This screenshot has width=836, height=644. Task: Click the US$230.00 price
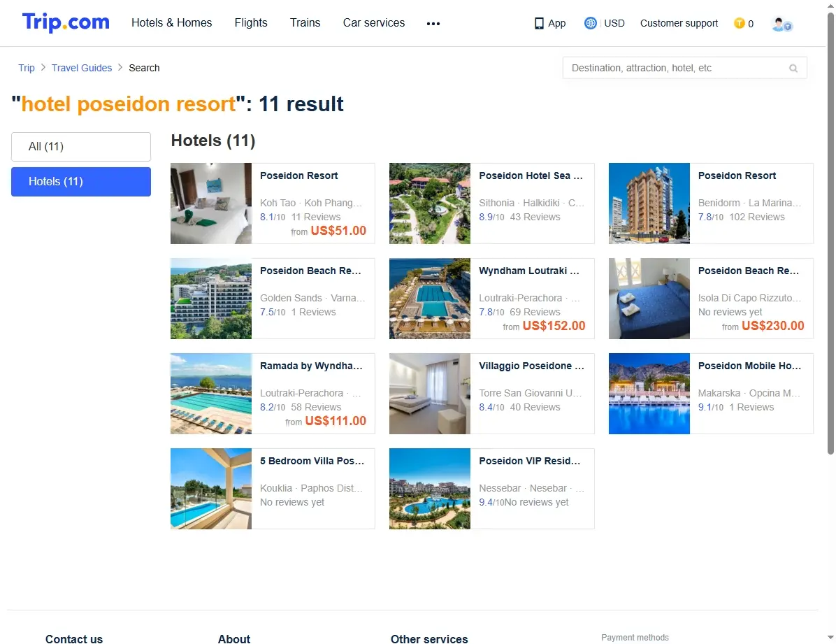(x=772, y=325)
